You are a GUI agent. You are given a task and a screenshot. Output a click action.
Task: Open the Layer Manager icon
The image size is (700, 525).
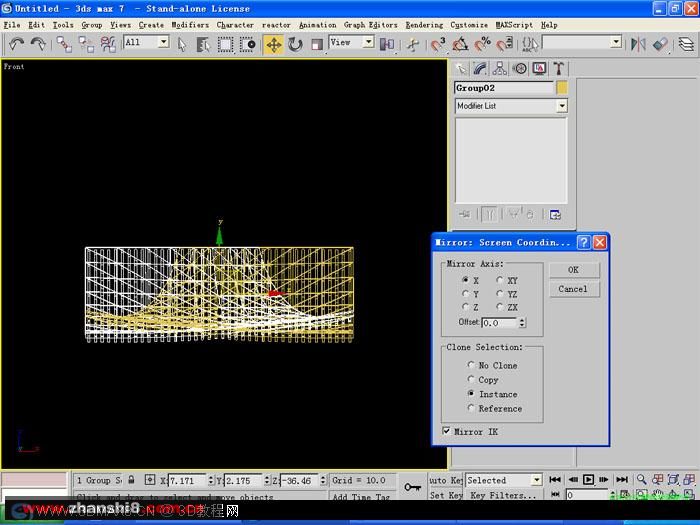pyautogui.click(x=686, y=44)
